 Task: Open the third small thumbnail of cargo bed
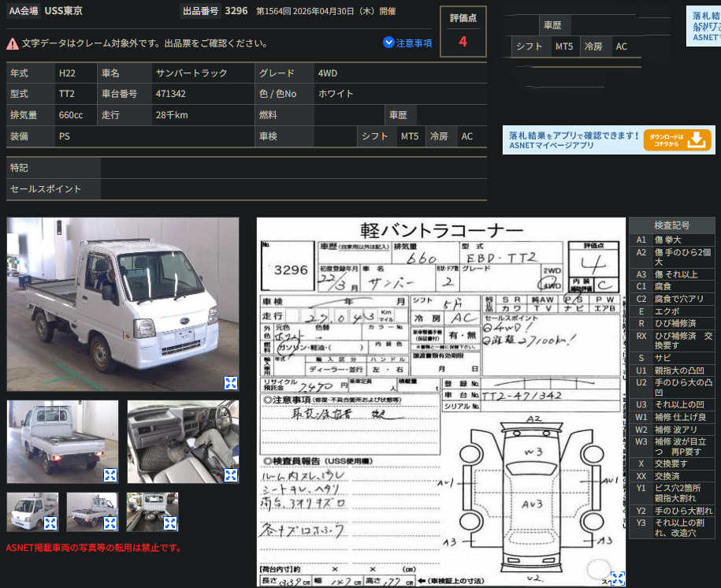pyautogui.click(x=153, y=512)
